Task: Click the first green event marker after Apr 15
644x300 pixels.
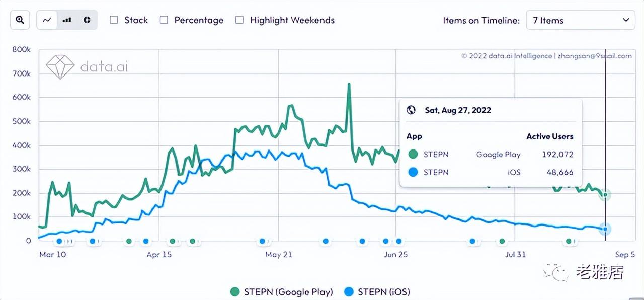Action: (173, 242)
